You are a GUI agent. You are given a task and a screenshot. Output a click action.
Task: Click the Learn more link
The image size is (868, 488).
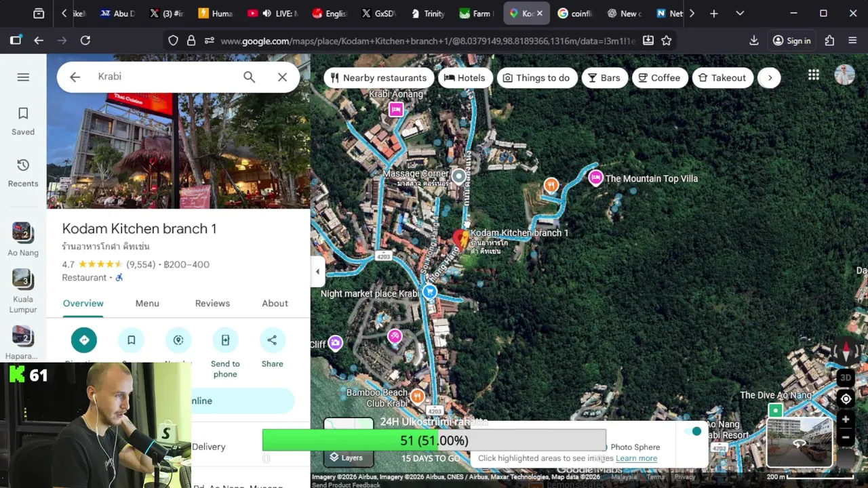pyautogui.click(x=636, y=458)
